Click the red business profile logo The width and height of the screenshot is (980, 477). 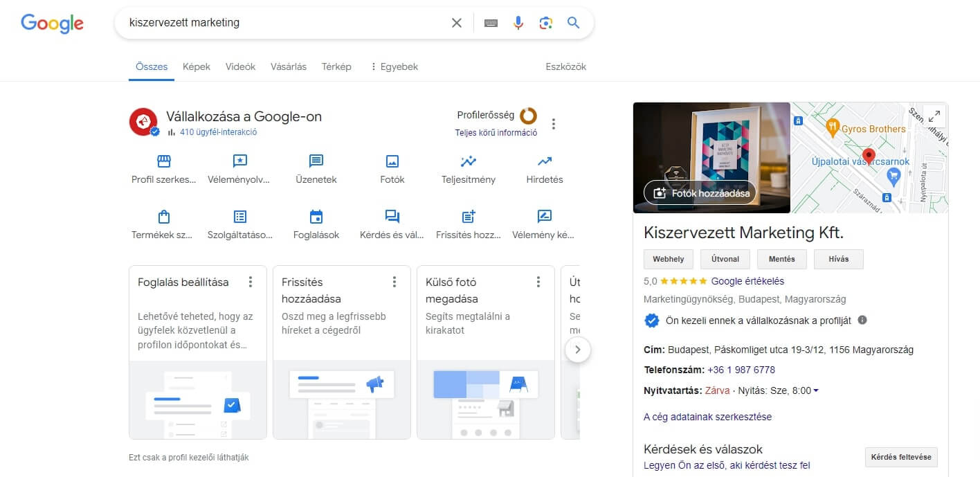point(143,122)
